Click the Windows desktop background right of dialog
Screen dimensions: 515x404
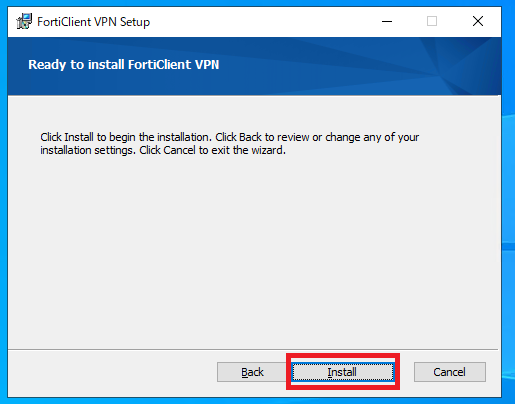508,200
